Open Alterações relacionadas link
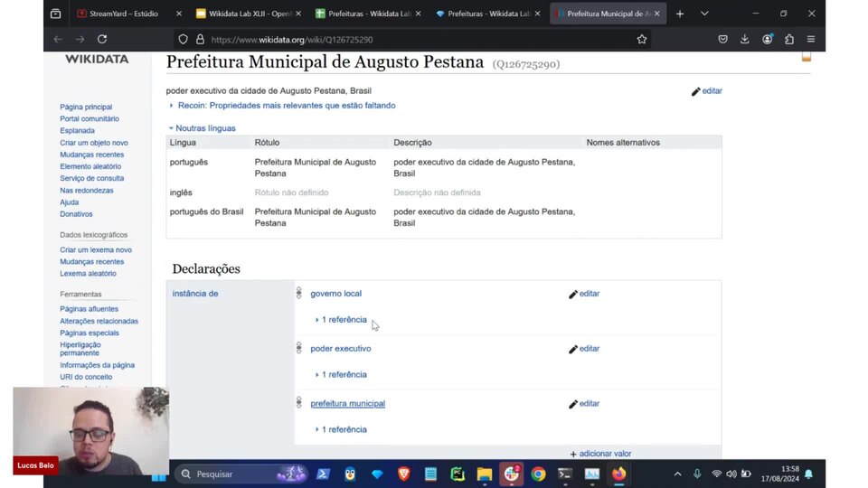 click(99, 321)
